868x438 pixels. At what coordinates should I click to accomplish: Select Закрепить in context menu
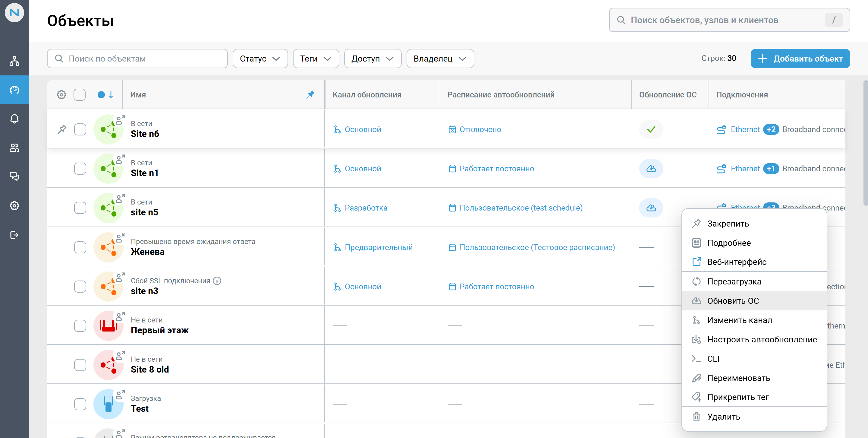[754, 224]
